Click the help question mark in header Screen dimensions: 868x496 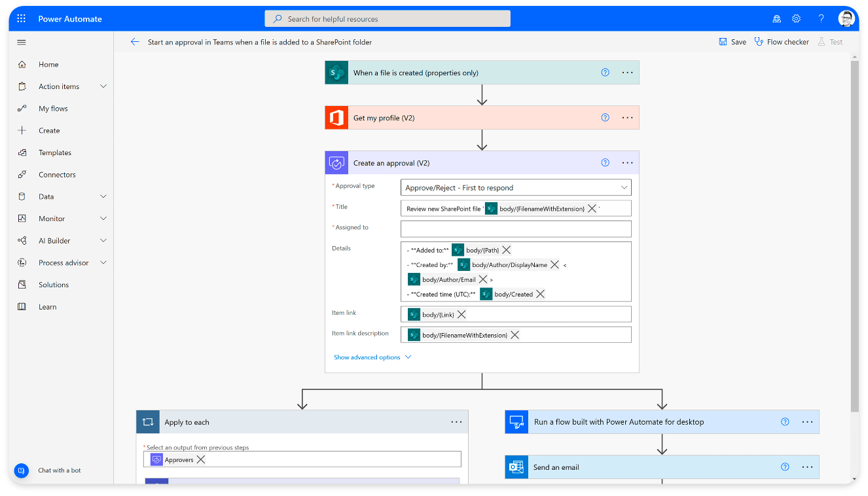821,19
